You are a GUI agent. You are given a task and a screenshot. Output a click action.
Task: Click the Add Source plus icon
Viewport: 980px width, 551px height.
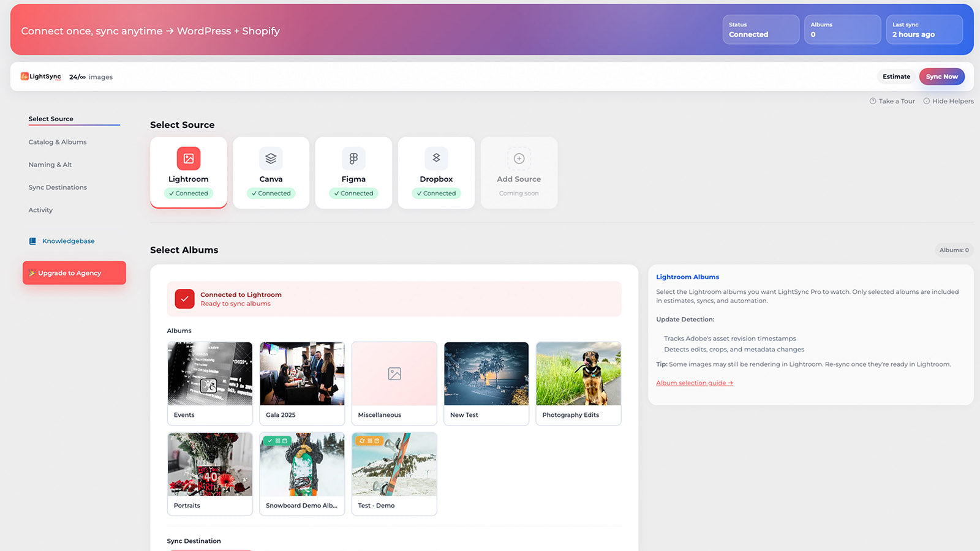[x=519, y=159]
